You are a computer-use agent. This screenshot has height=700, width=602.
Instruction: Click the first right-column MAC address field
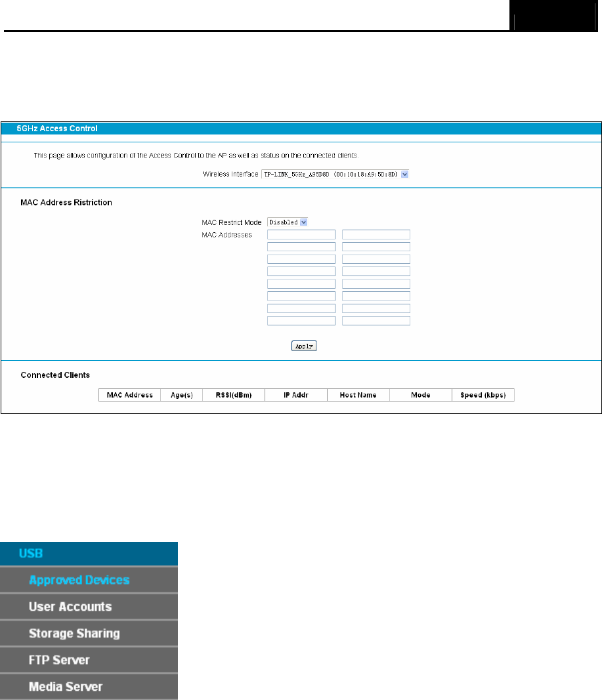click(x=376, y=234)
